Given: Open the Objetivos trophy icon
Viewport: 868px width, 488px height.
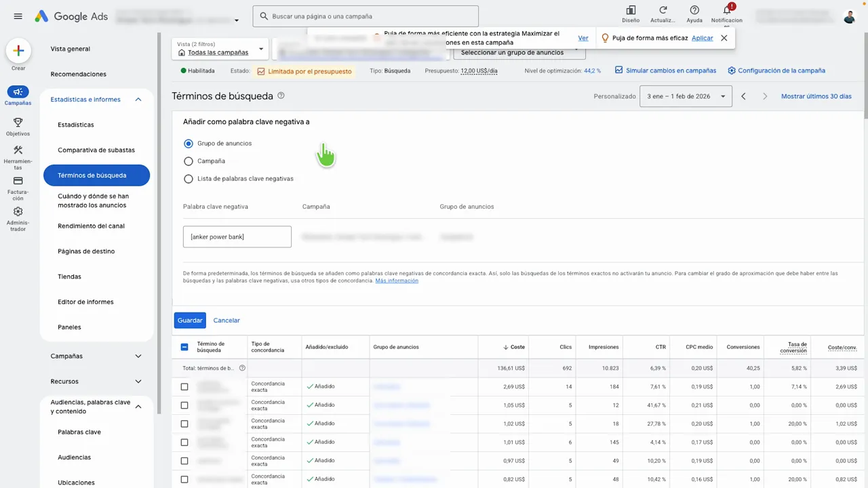Looking at the screenshot, I should click(18, 123).
